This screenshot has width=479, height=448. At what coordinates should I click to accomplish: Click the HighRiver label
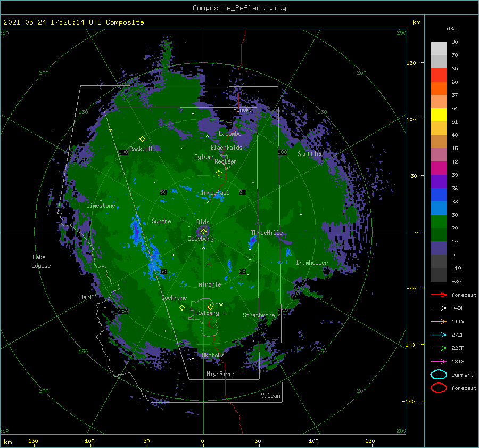coord(221,374)
